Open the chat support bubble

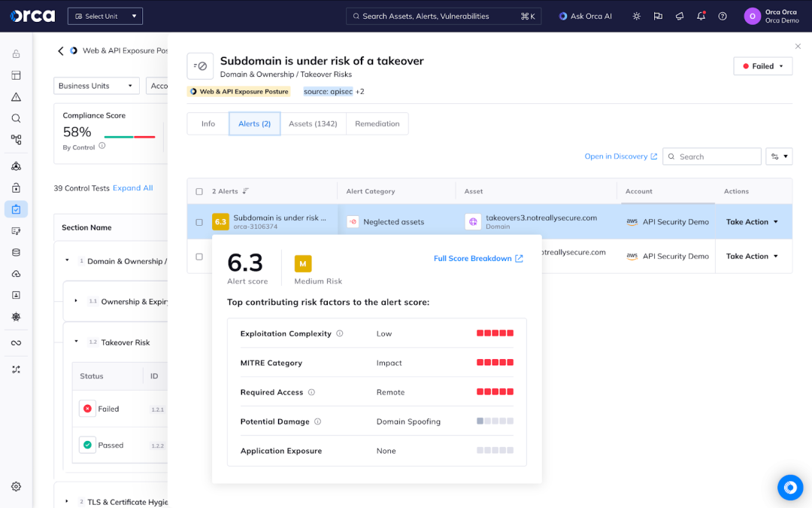[790, 488]
